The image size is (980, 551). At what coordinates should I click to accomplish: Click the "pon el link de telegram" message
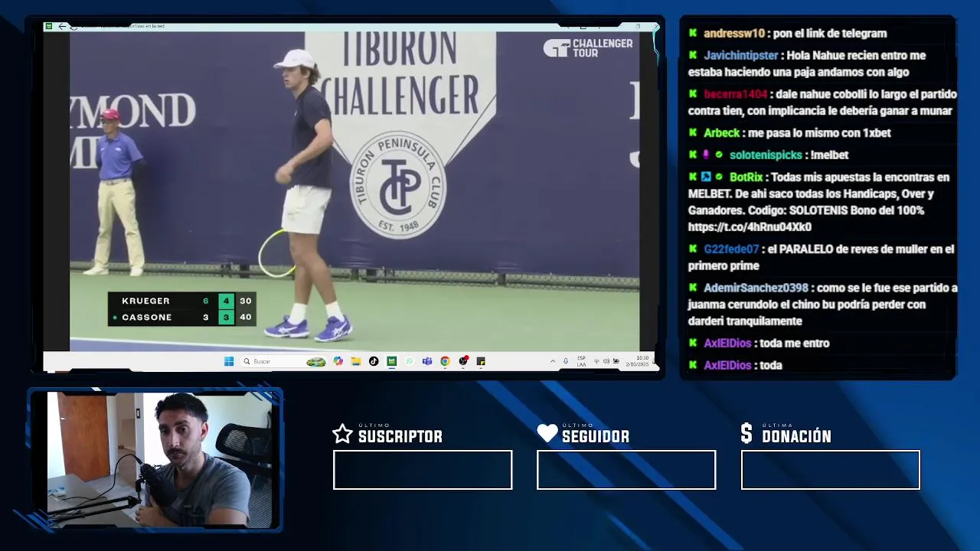tap(830, 34)
